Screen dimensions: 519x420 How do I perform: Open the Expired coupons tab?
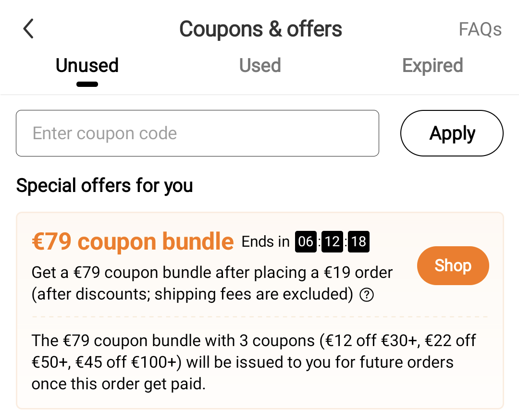pyautogui.click(x=432, y=66)
